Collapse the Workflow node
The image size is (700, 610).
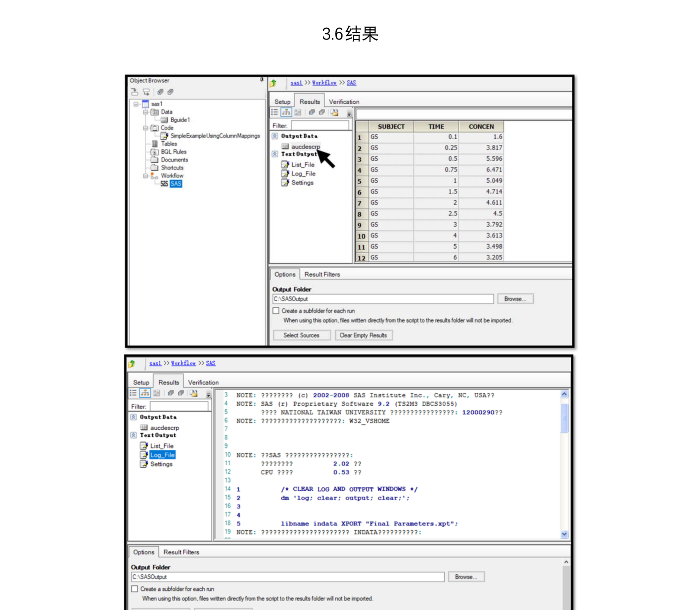tap(145, 176)
